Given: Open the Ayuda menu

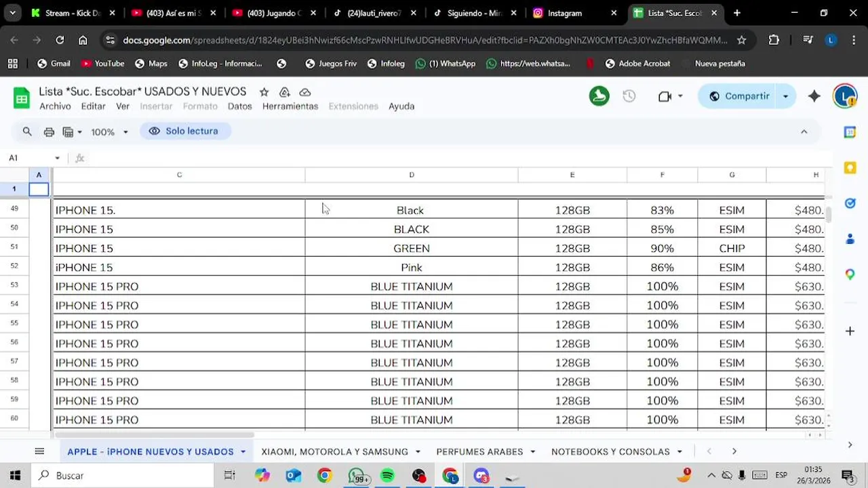Looking at the screenshot, I should (x=401, y=106).
